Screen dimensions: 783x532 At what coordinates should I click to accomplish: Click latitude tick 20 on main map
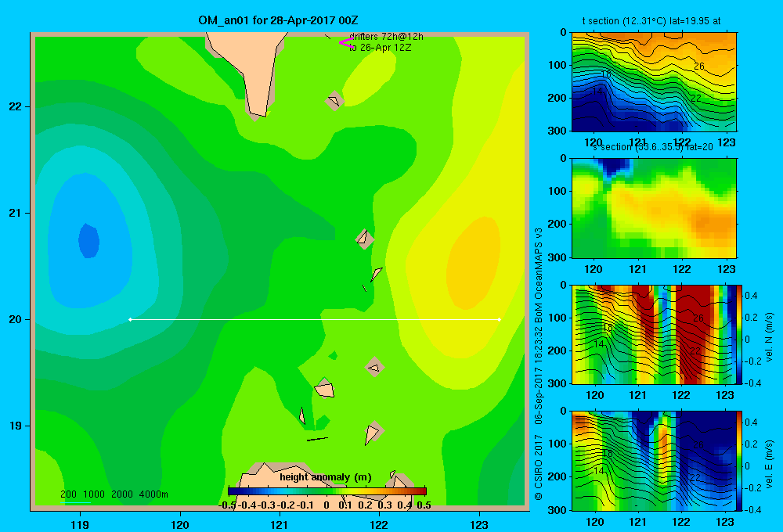pos(16,319)
